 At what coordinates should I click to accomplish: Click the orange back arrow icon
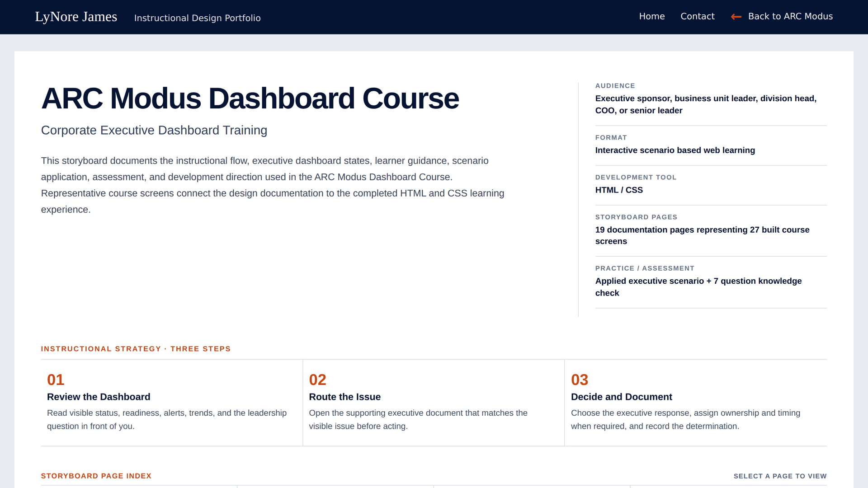(736, 17)
